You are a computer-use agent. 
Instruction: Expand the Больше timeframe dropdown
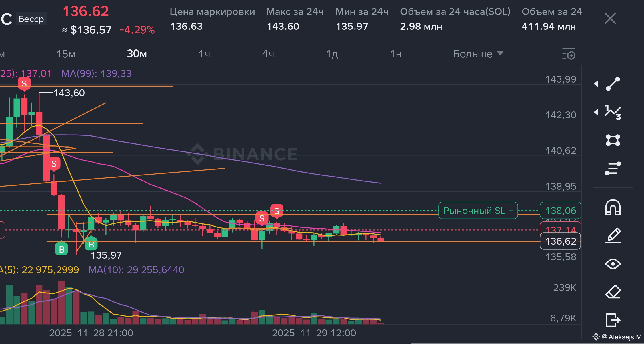click(478, 54)
